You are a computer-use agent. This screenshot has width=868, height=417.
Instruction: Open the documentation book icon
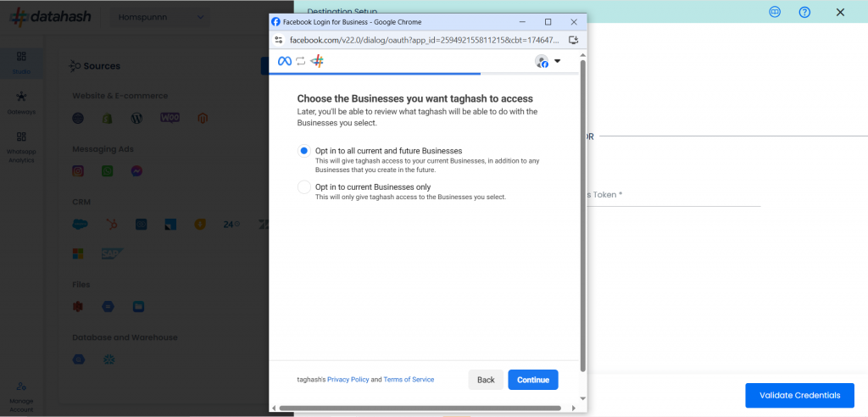click(775, 12)
